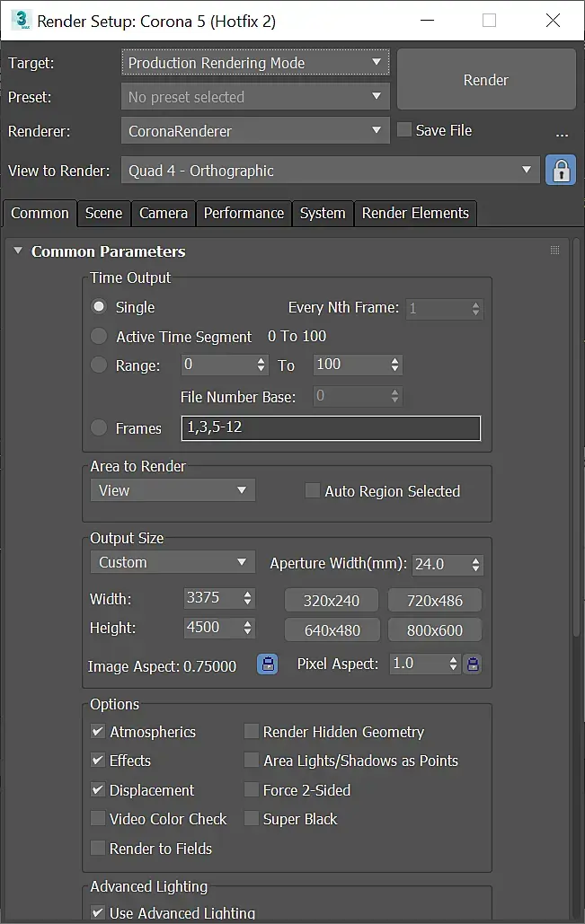Switch to the Render Elements tab
This screenshot has width=585, height=924.
click(415, 213)
